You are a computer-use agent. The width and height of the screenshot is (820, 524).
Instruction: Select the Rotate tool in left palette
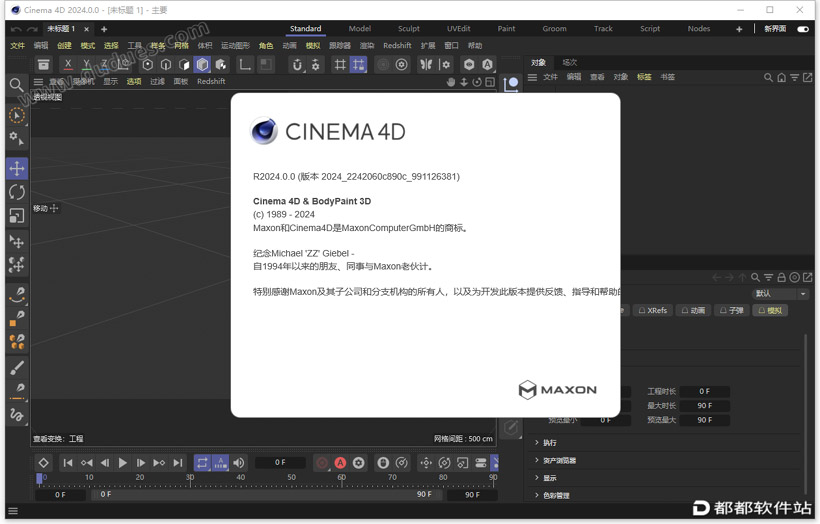17,192
